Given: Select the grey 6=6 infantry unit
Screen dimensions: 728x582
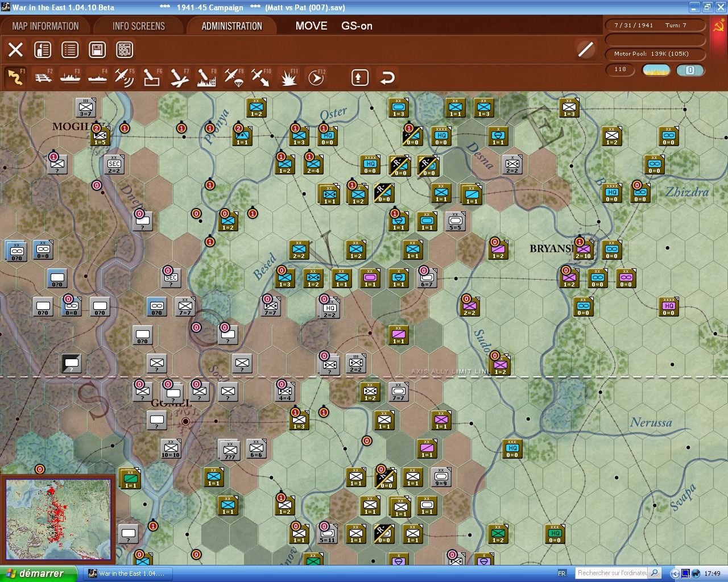Looking at the screenshot, I should [x=257, y=448].
